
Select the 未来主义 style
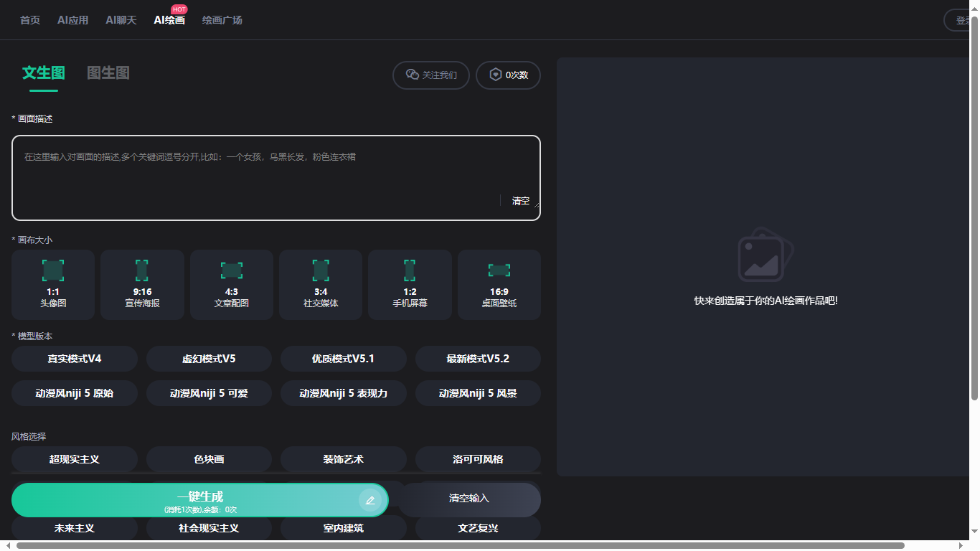pos(75,528)
